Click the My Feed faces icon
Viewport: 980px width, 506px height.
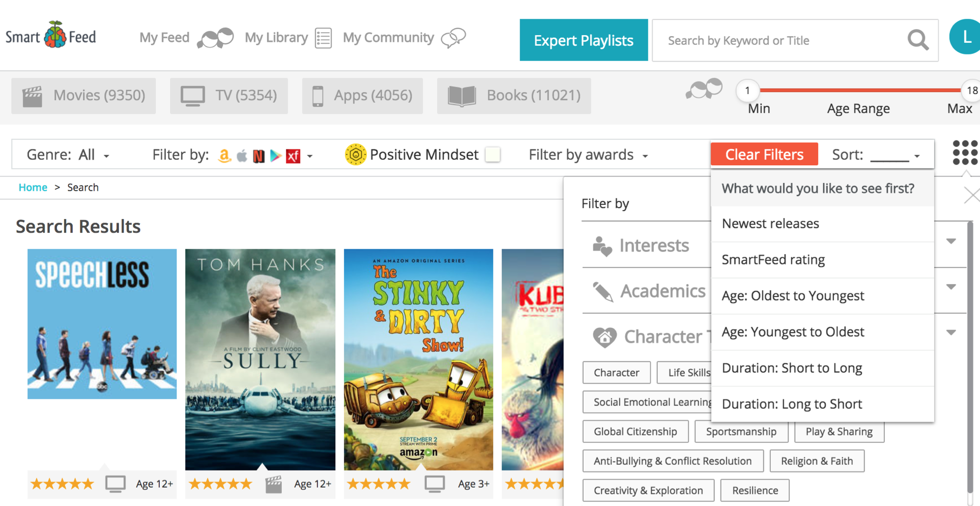215,38
